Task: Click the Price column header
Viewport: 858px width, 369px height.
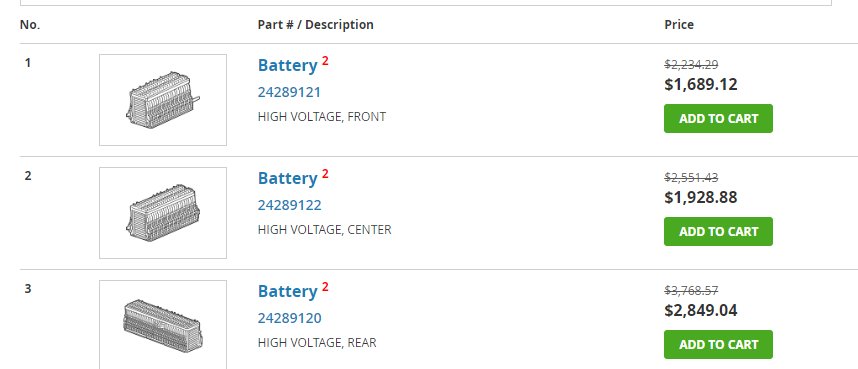Action: (x=679, y=25)
